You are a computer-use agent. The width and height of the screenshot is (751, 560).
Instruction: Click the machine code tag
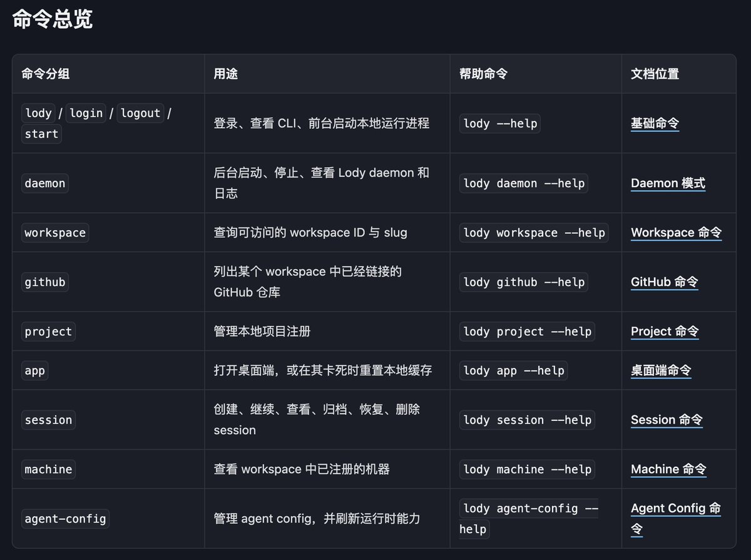point(48,469)
